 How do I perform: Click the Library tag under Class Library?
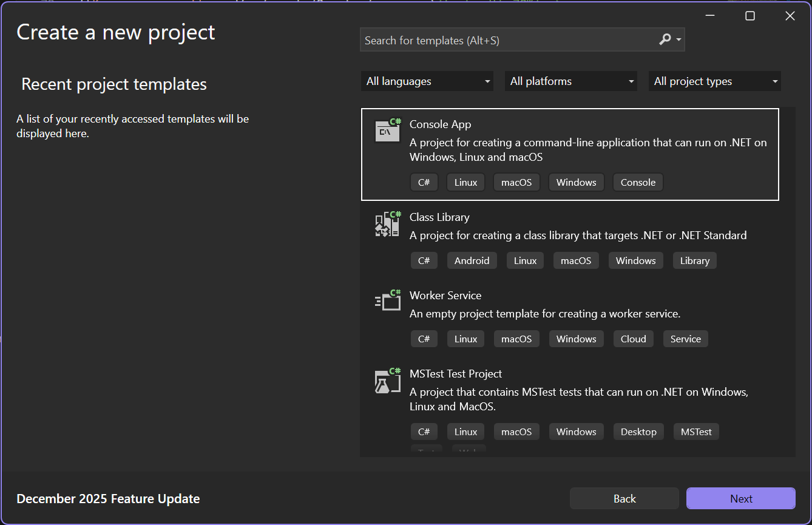point(695,260)
